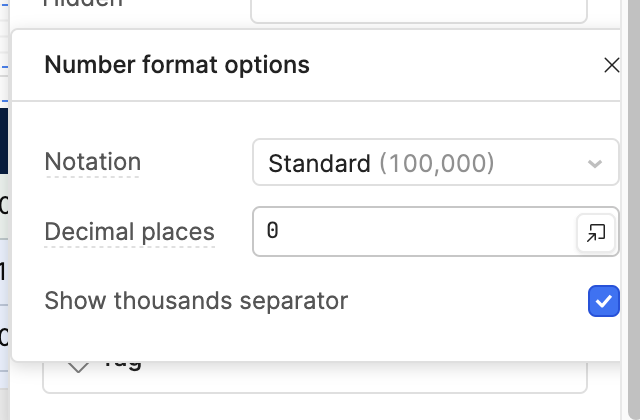640x420 pixels.
Task: Focus the Decimal places input field
Action: 415,232
